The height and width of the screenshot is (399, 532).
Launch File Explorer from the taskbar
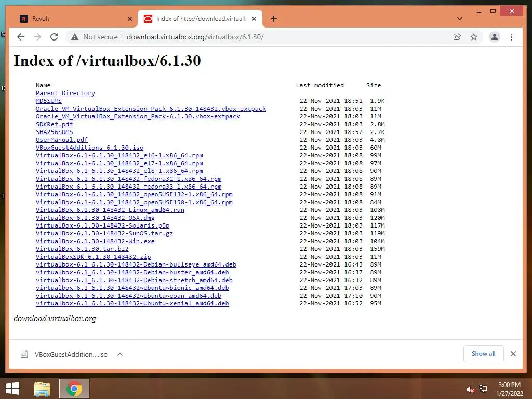[42, 389]
